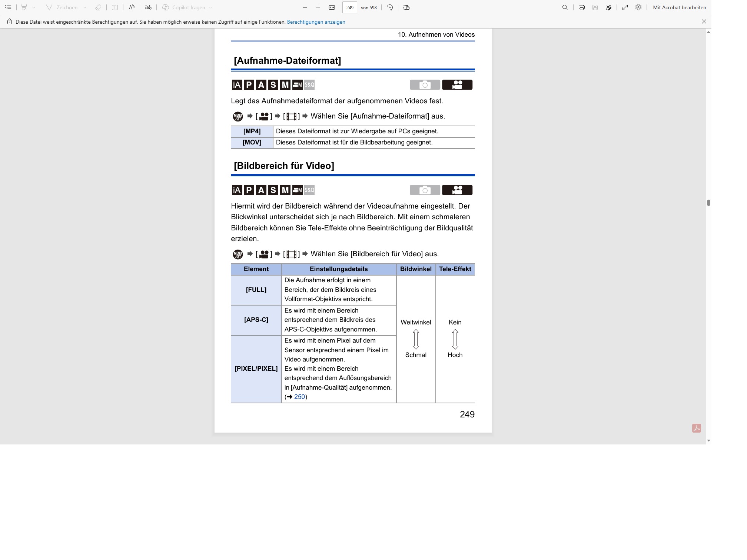Select the eraser tool
Screen dimensions: 747x560
[98, 7]
